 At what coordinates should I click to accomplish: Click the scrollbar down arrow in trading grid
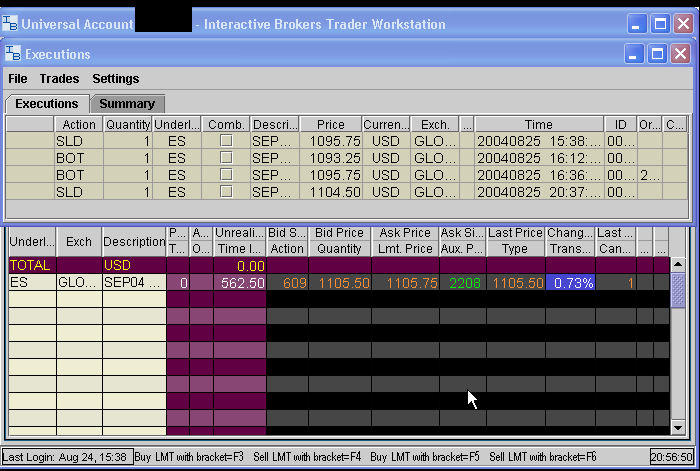tap(678, 428)
